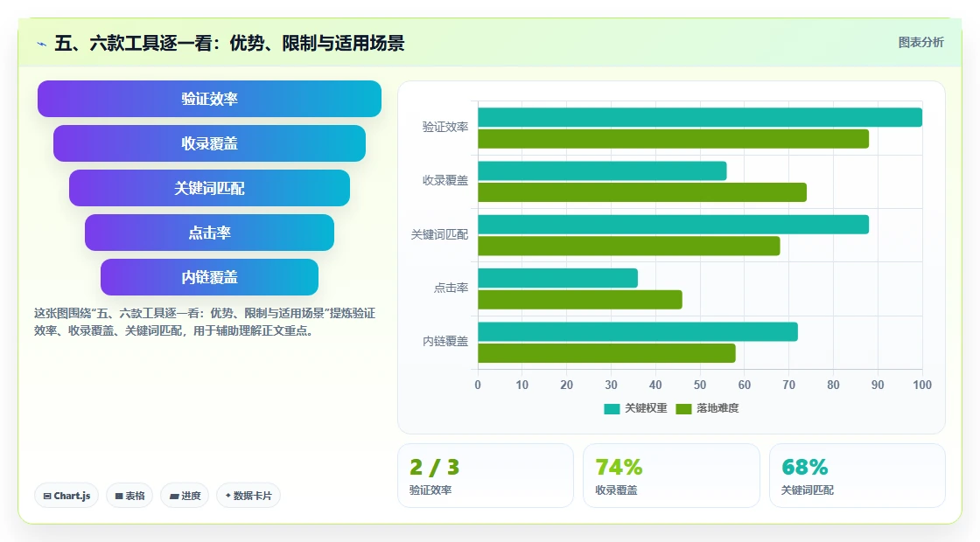
Task: Click green 落地难度 bar for 收录覆盖
Action: 642,192
